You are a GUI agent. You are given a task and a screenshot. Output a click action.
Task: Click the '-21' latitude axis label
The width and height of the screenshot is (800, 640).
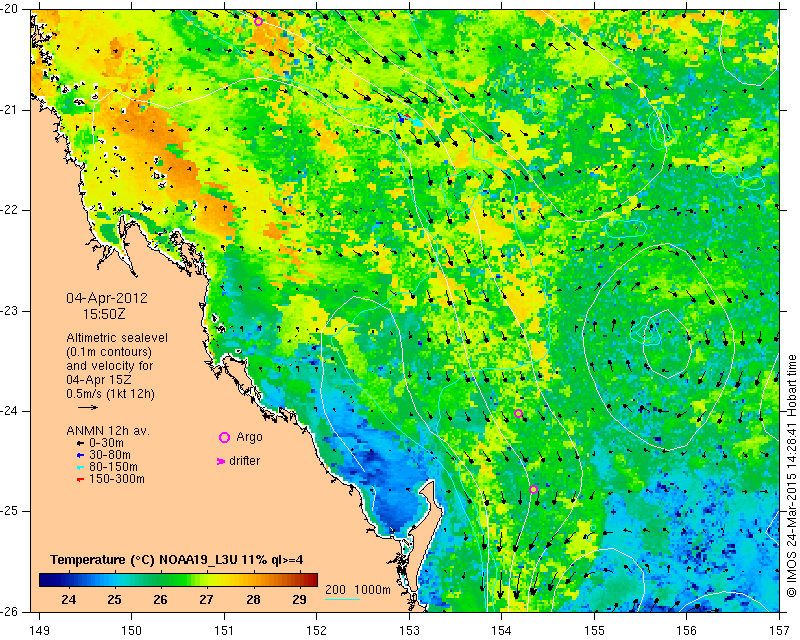pos(11,110)
